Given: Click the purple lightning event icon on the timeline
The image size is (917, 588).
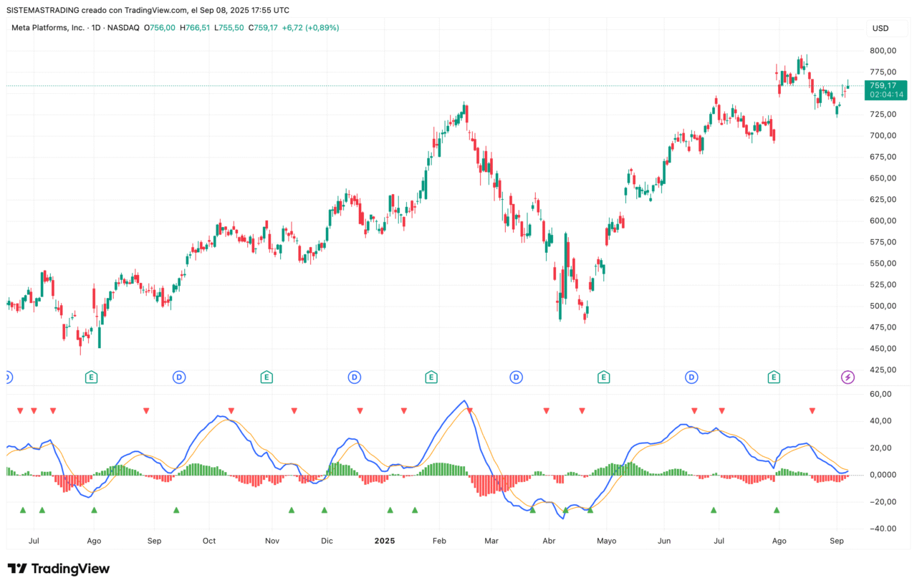Looking at the screenshot, I should (x=847, y=376).
